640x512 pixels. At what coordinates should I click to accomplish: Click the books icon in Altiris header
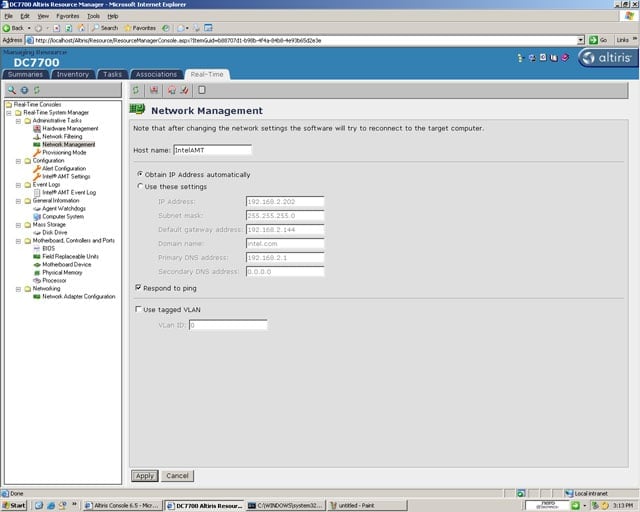(553, 58)
